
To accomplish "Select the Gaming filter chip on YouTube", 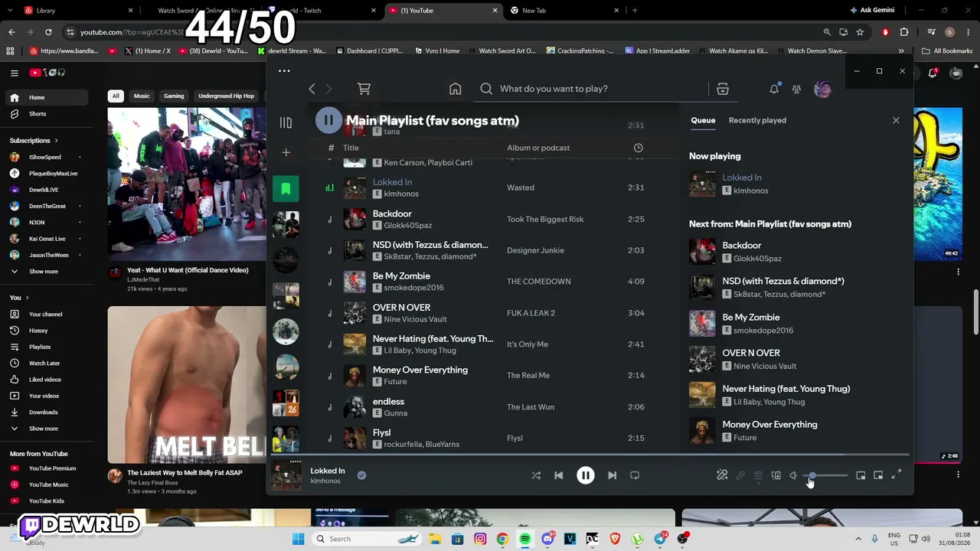I will tap(174, 96).
